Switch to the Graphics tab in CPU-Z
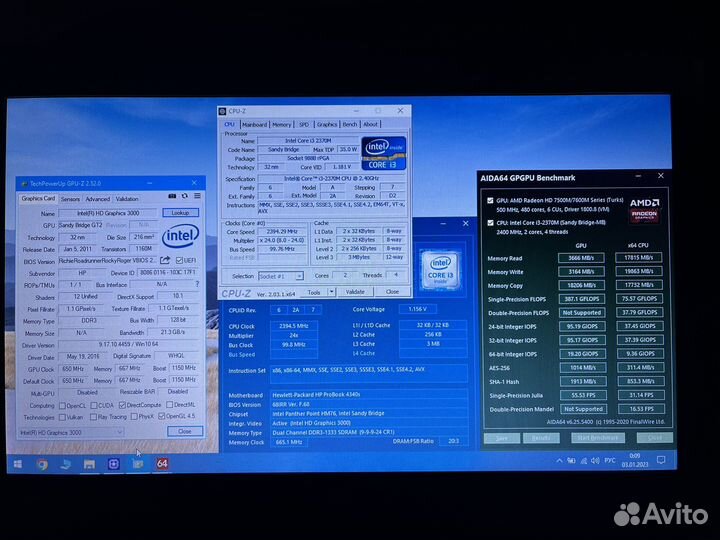 click(326, 124)
